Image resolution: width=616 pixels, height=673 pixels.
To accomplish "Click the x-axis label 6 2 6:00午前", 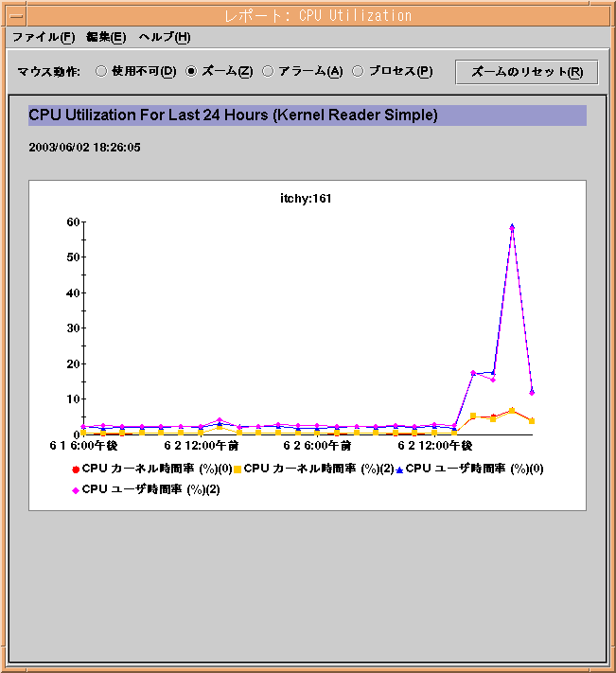I will click(x=317, y=446).
